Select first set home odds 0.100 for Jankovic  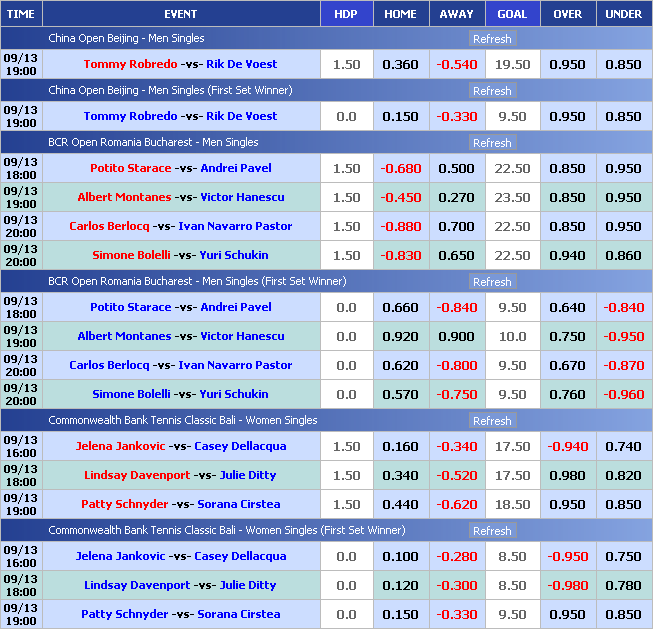[x=401, y=556]
